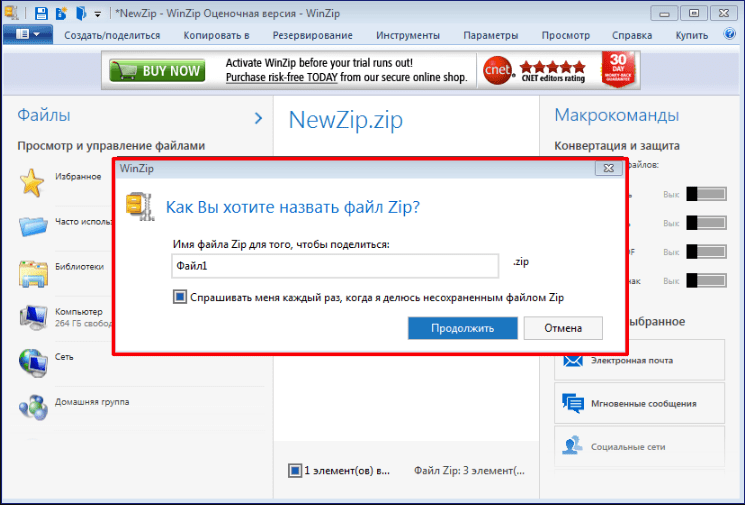Open the Инструменты ribbon tab
The height and width of the screenshot is (505, 745).
point(408,35)
